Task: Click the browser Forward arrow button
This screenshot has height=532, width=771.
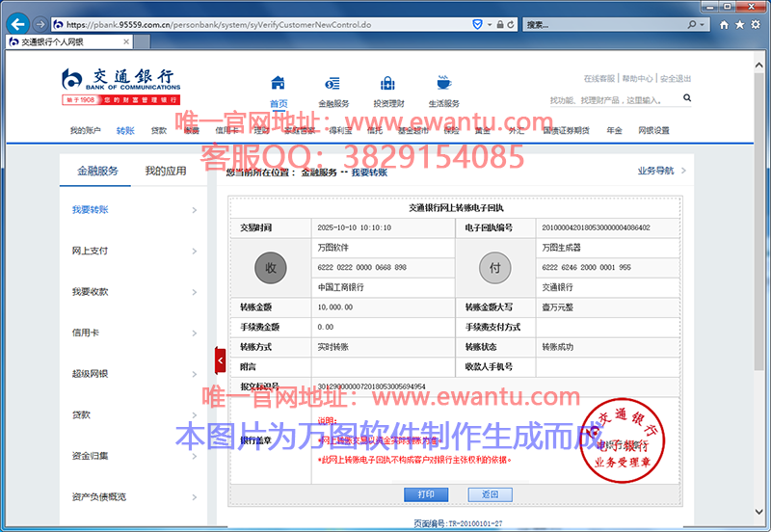Action: (40, 24)
